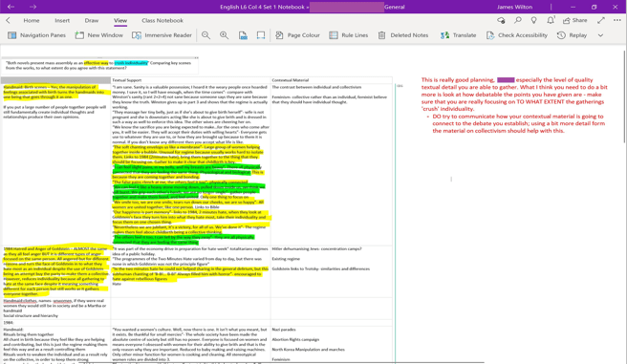627x364 pixels.
Task: Open the Navigation Panes option
Action: 36,35
